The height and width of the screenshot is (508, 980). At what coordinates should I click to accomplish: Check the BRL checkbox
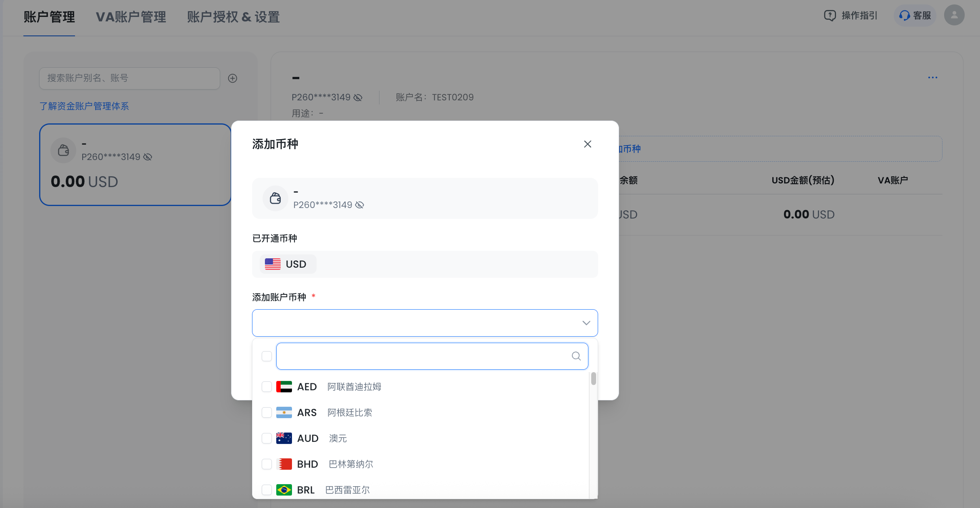[267, 490]
